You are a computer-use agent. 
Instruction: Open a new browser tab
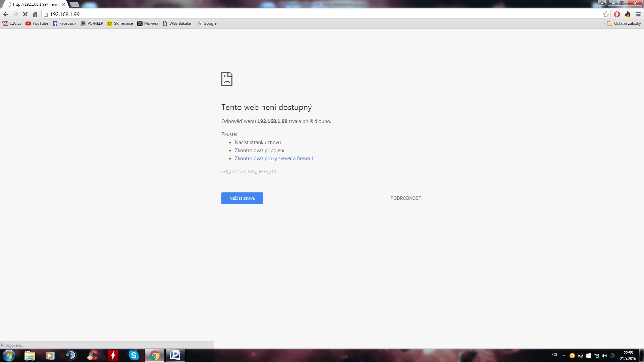click(74, 4)
